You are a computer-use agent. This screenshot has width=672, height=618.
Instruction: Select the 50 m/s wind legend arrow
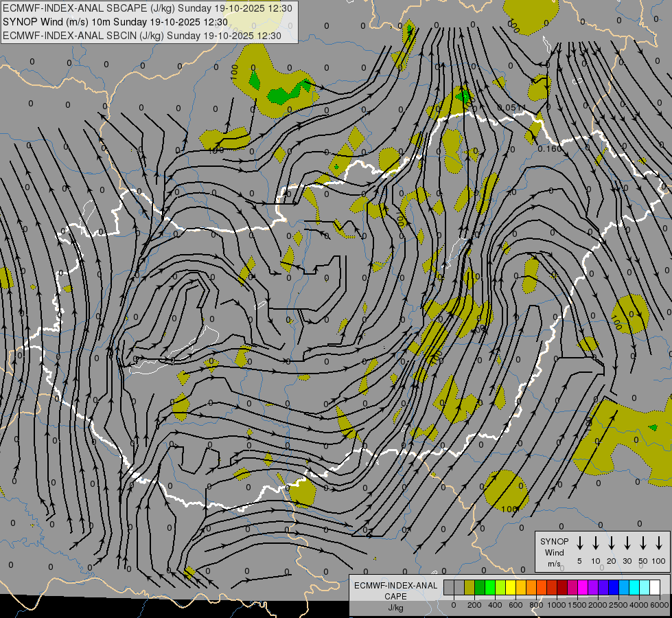click(643, 543)
